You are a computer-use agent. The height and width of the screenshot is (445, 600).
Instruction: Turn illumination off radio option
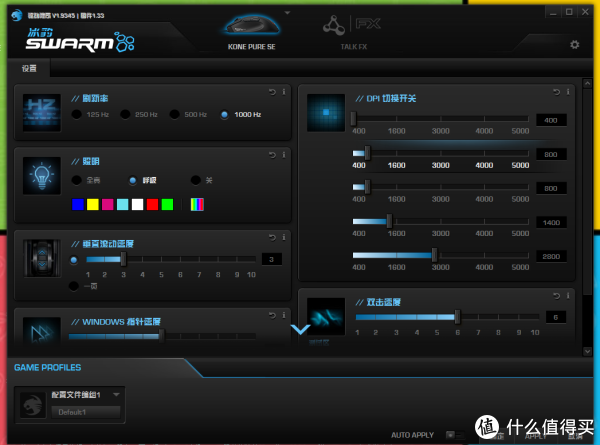click(x=196, y=180)
